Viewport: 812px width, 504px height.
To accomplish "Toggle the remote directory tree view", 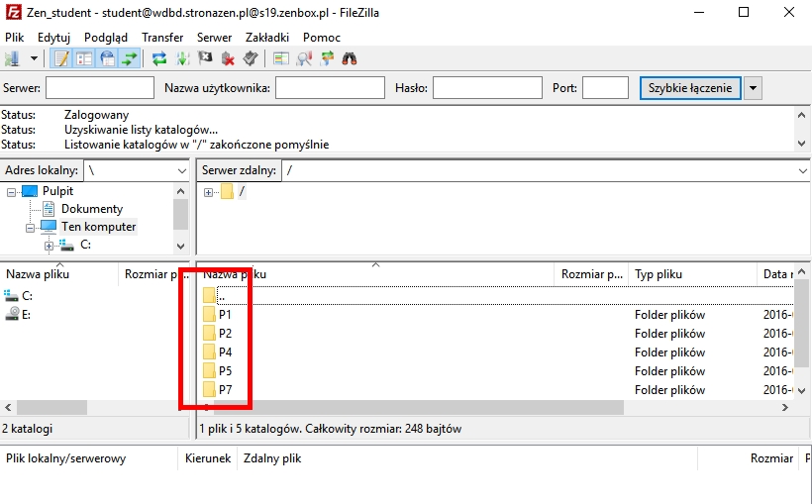I will 107,58.
